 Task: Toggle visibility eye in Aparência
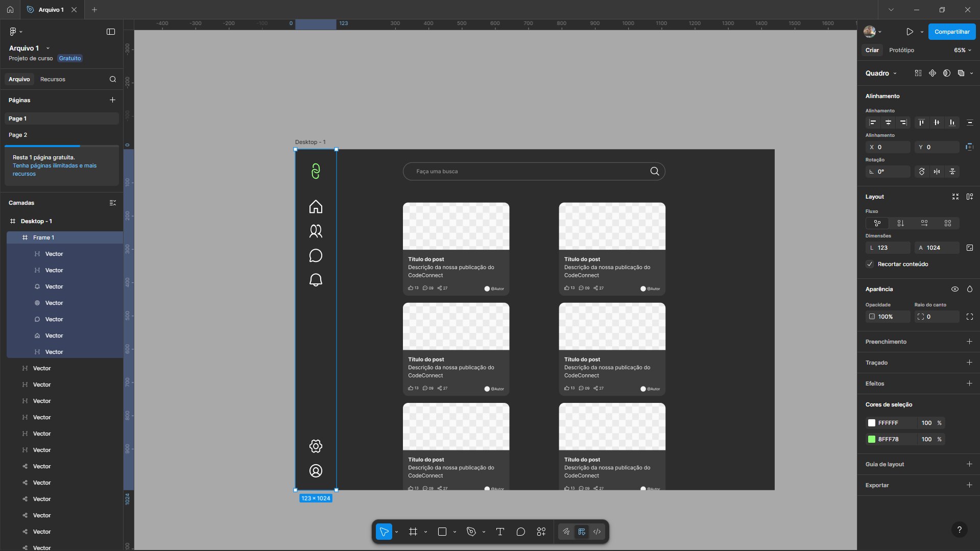(955, 289)
